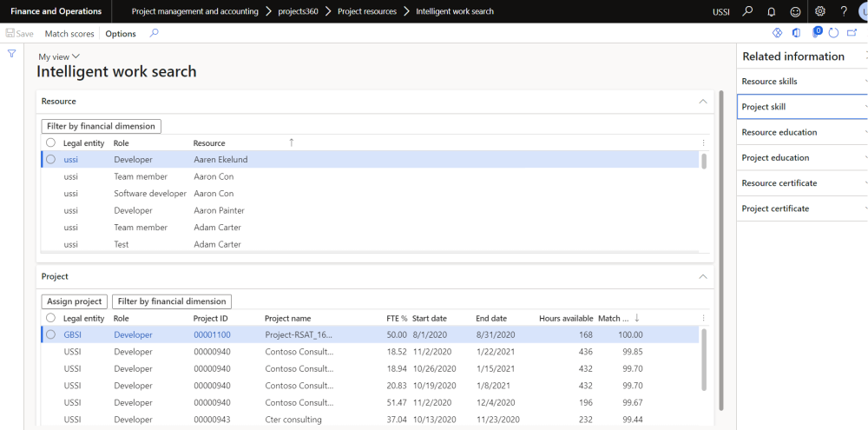
Task: Open page in new window icon
Action: (850, 33)
